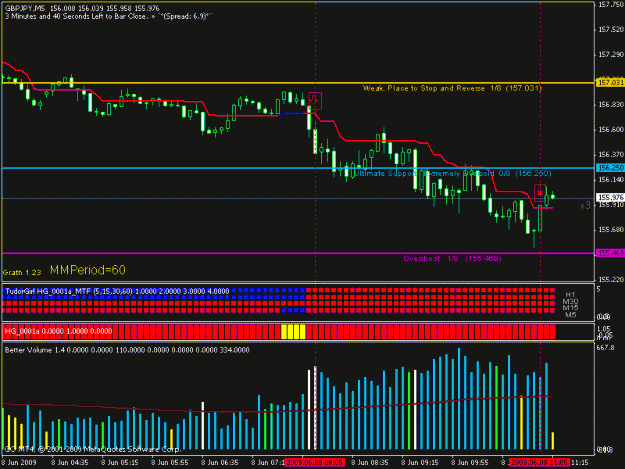Click the yellow block in HG_0001a bar
625x469 pixels.
tap(293, 332)
